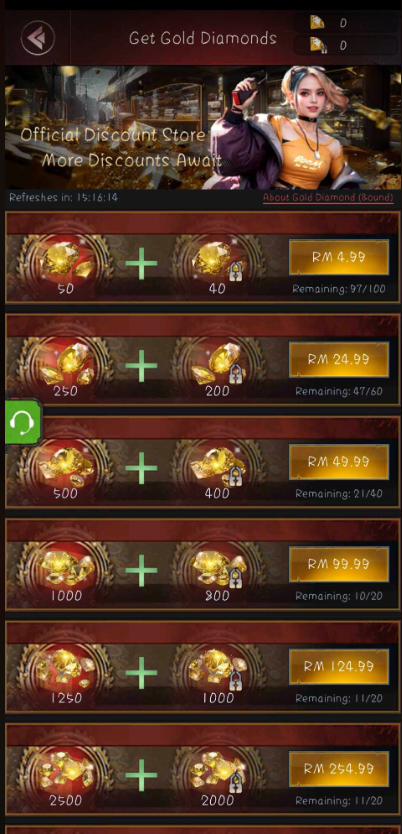Select the 1000 bound diamonds bonus icon
The height and width of the screenshot is (834, 402).
[x=217, y=672]
